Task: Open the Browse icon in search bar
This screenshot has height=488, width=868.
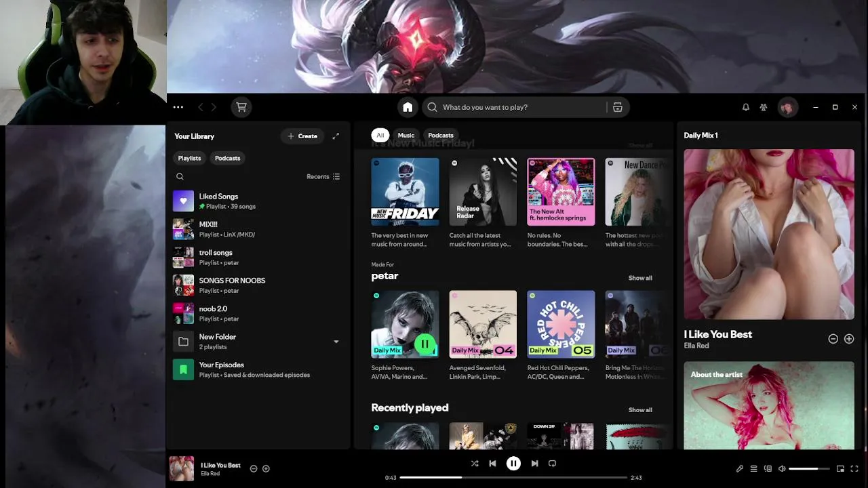Action: click(x=617, y=107)
